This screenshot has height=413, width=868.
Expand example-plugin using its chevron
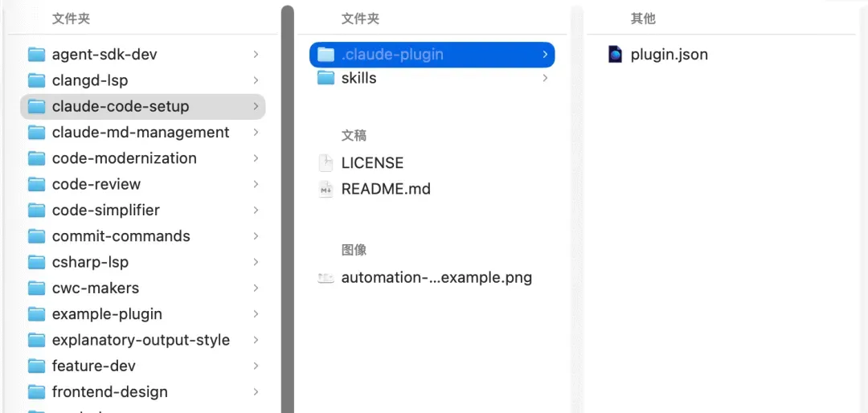click(256, 314)
